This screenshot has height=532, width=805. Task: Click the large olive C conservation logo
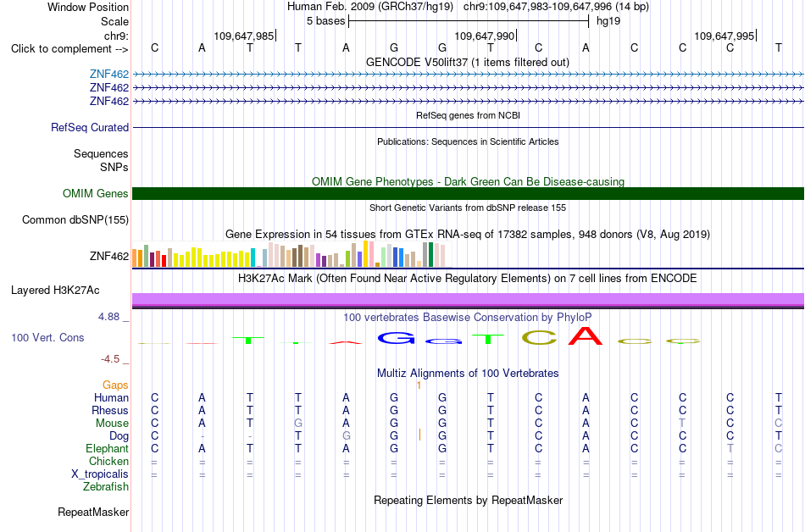pos(540,337)
